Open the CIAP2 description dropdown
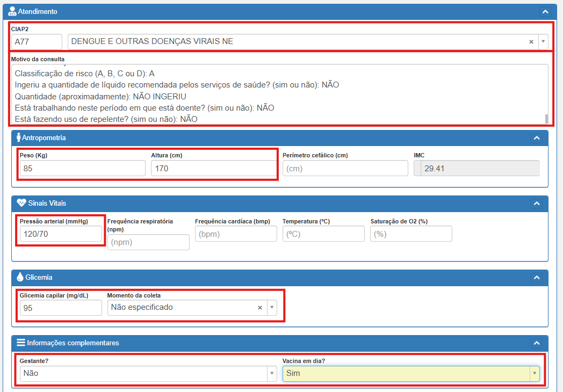 543,41
